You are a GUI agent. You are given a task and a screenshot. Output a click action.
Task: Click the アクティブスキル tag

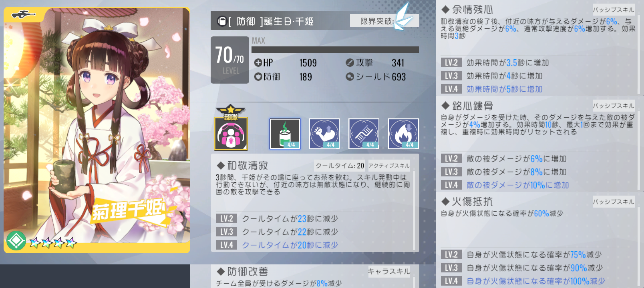[389, 166]
